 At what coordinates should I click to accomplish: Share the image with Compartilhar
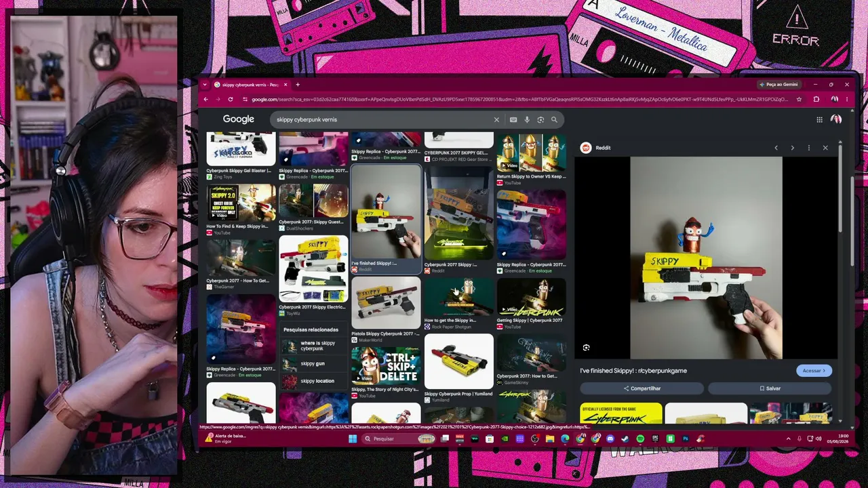pos(642,388)
